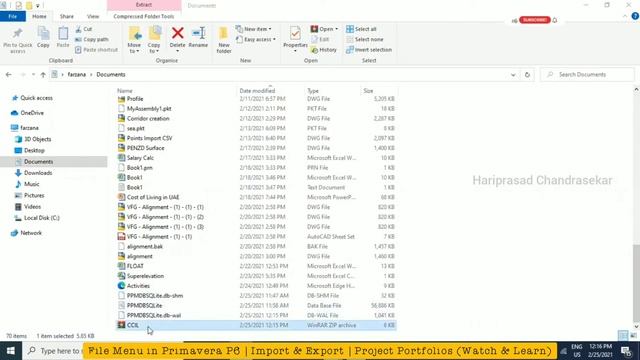This screenshot has width=640, height=360.
Task: Click the Extract contextual tab
Action: pyautogui.click(x=144, y=5)
